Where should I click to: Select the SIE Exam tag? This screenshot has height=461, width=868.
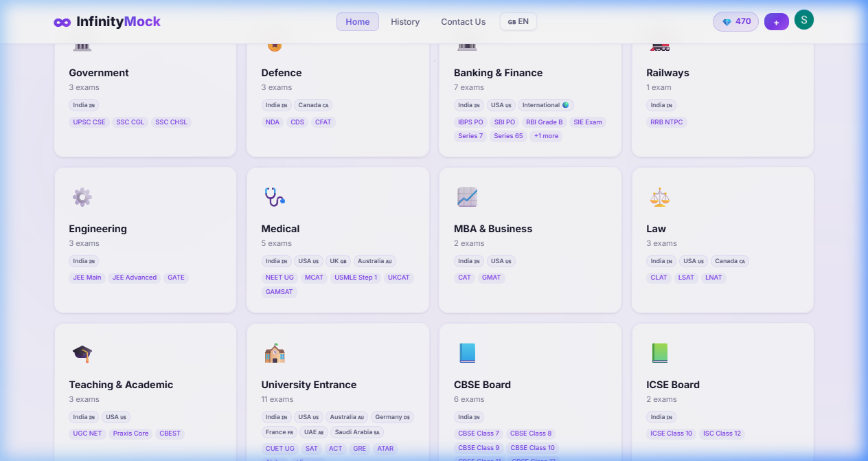click(x=588, y=122)
